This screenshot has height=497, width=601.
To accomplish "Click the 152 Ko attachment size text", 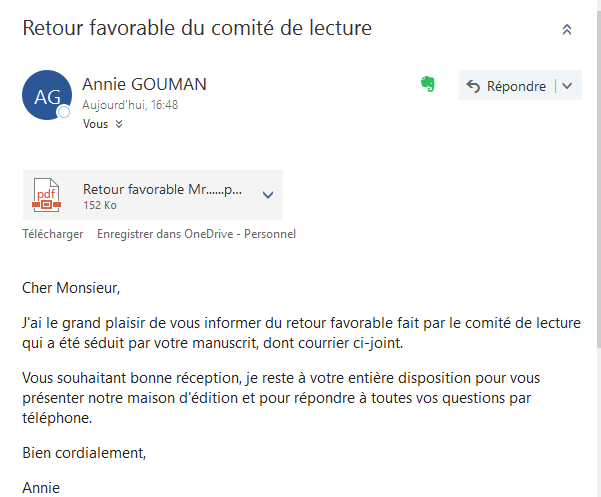I will pos(100,205).
